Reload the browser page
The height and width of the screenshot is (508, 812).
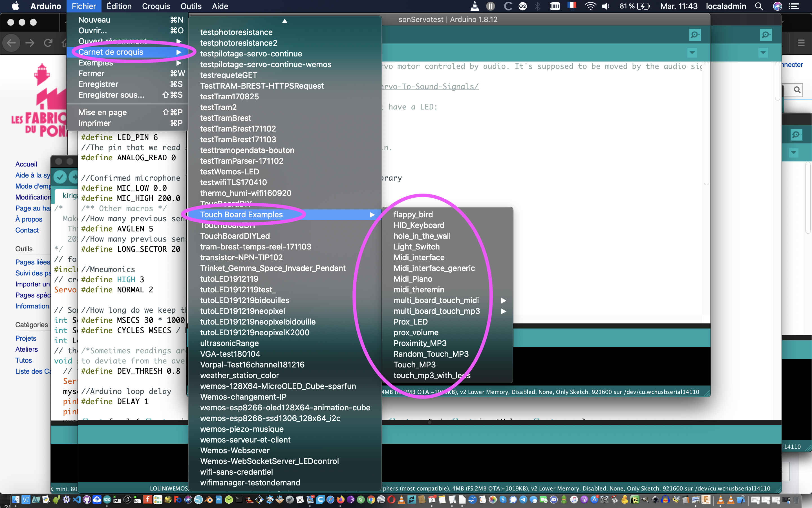(x=48, y=43)
